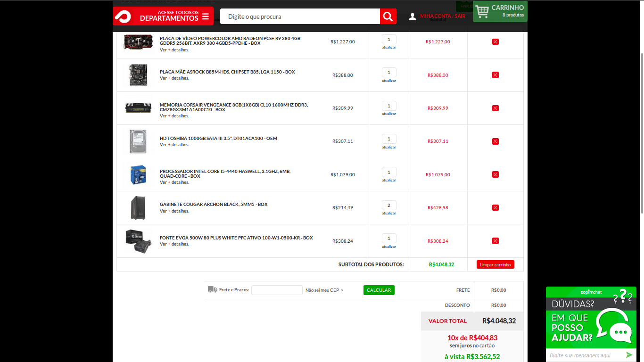Click the chat message input field

point(585,355)
